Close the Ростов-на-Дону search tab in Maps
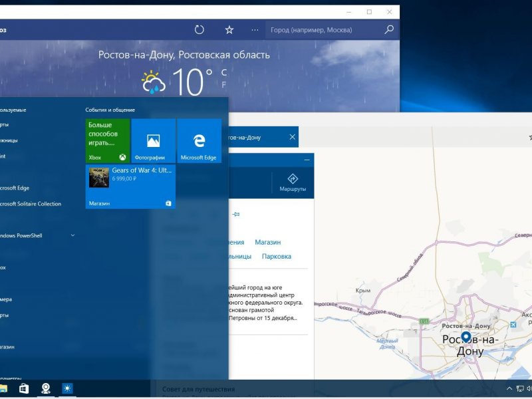This screenshot has width=532, height=399. pyautogui.click(x=292, y=137)
